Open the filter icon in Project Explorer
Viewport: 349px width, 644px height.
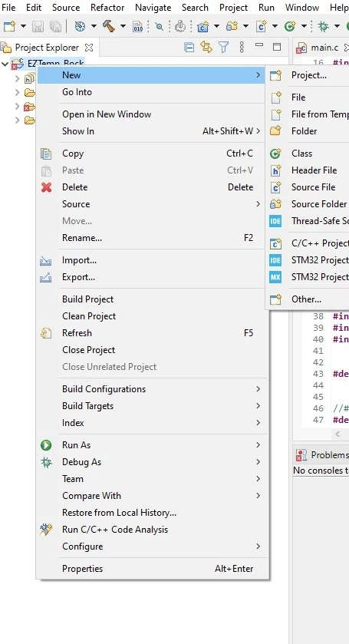click(223, 48)
